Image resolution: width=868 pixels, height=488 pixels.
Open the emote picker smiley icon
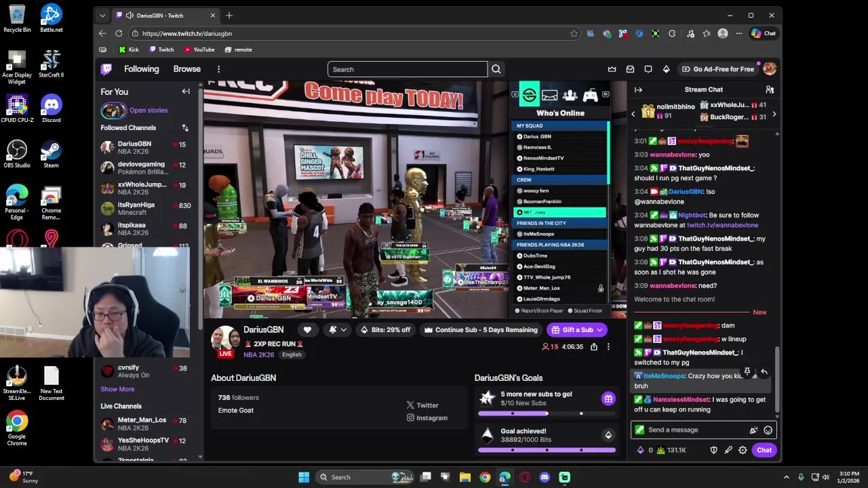pyautogui.click(x=768, y=430)
